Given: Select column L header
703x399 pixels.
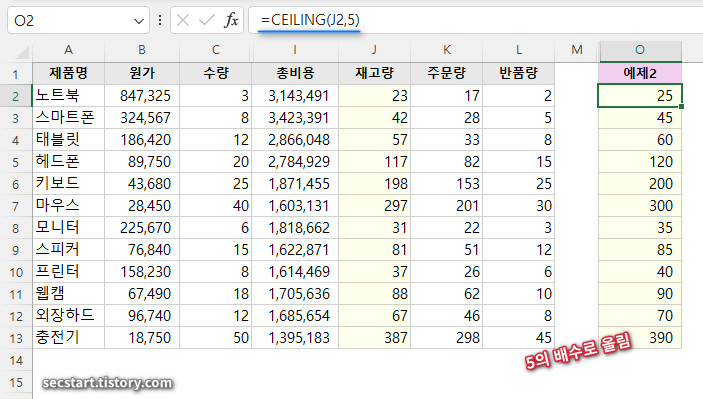Looking at the screenshot, I should tap(518, 50).
